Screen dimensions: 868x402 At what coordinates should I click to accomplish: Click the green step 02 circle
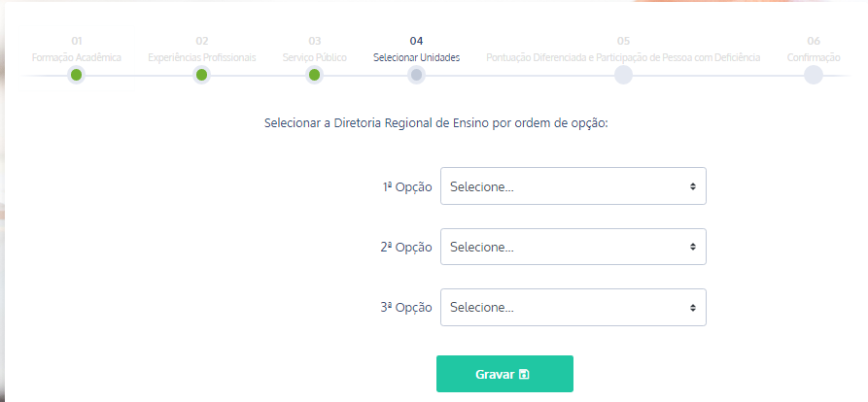[201, 75]
